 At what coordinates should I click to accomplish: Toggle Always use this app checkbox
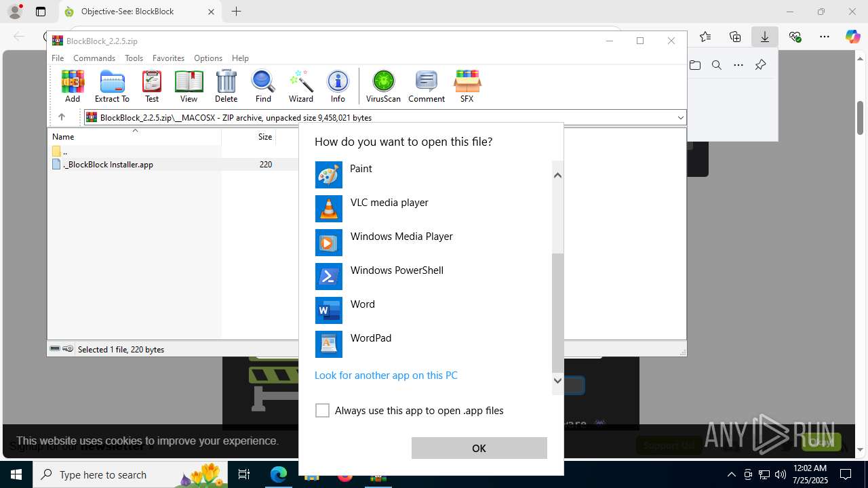coord(322,411)
